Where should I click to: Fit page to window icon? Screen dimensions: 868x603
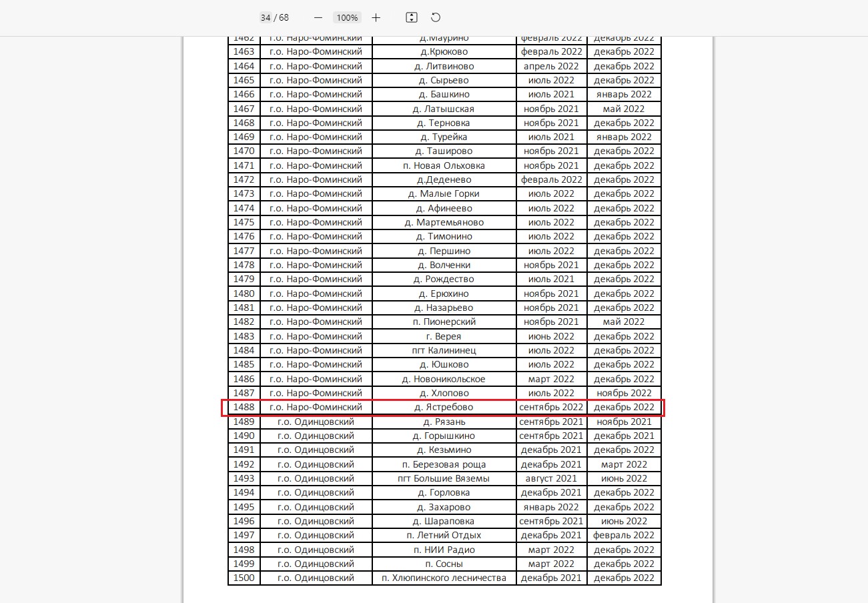click(x=412, y=17)
